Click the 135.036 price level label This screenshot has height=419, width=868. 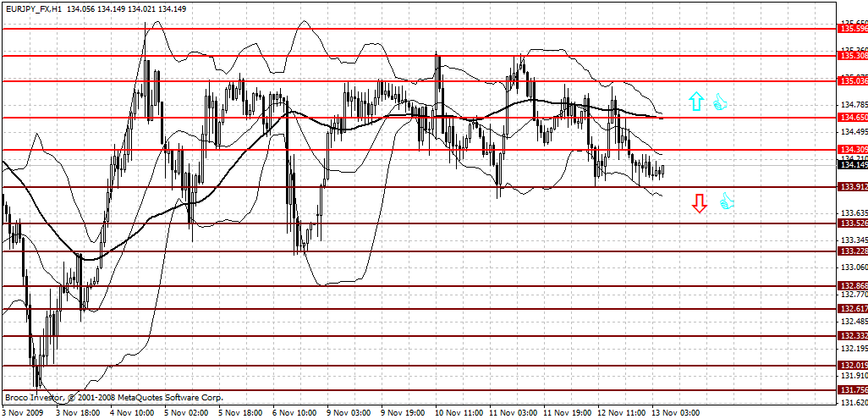(854, 81)
